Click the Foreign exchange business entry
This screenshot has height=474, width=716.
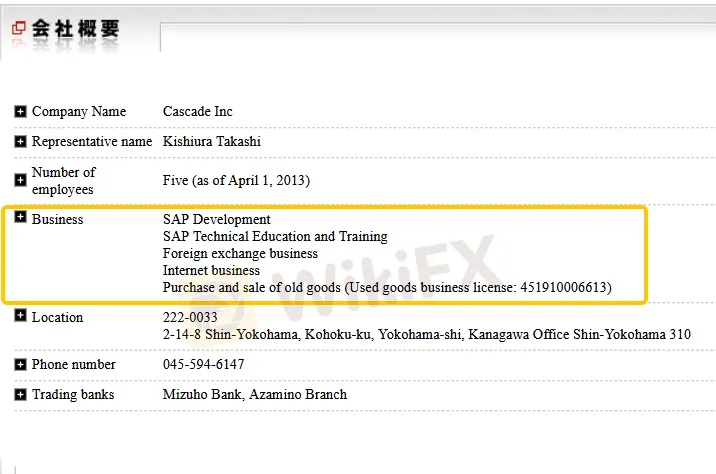(x=240, y=254)
